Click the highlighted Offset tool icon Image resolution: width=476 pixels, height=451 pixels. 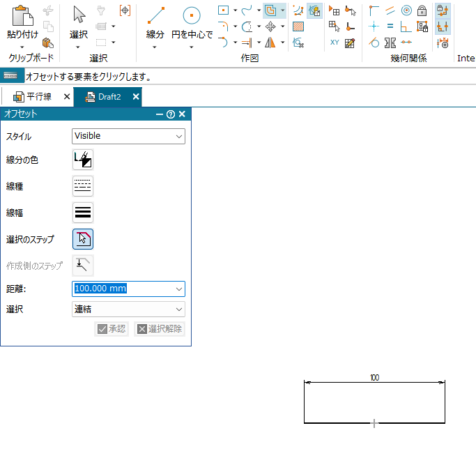[270, 10]
